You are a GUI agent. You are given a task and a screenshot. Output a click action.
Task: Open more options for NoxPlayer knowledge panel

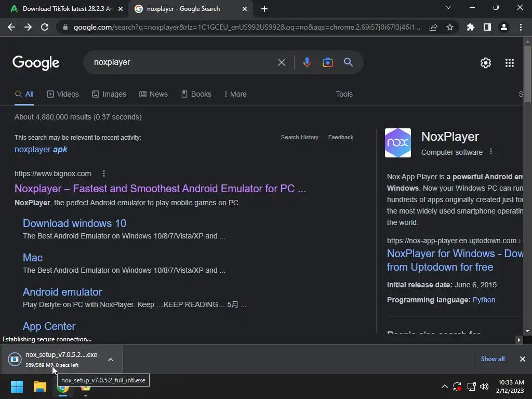[490, 151]
